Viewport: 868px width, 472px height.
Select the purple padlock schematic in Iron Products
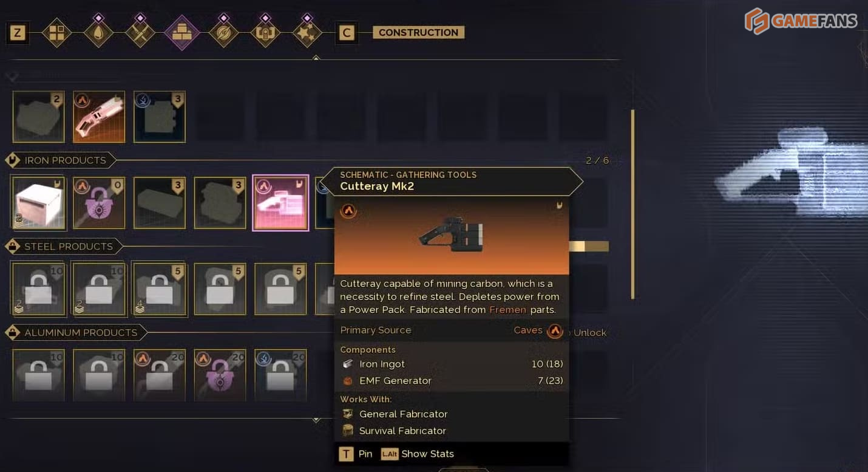coord(99,203)
